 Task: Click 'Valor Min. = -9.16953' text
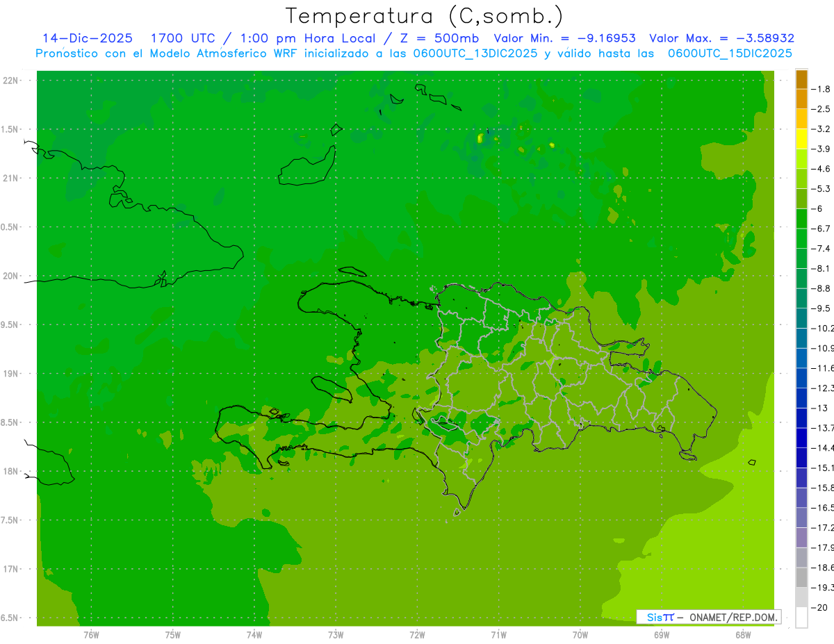tap(566, 38)
